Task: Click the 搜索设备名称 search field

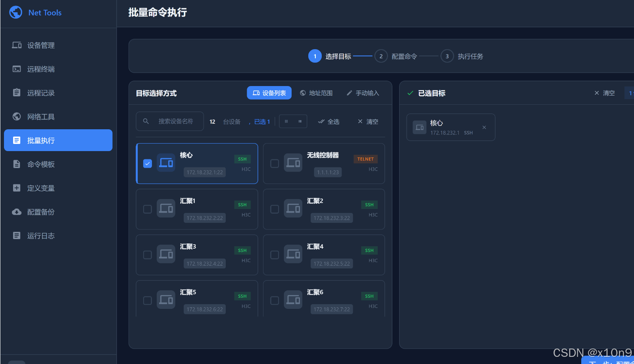Action: pos(170,121)
